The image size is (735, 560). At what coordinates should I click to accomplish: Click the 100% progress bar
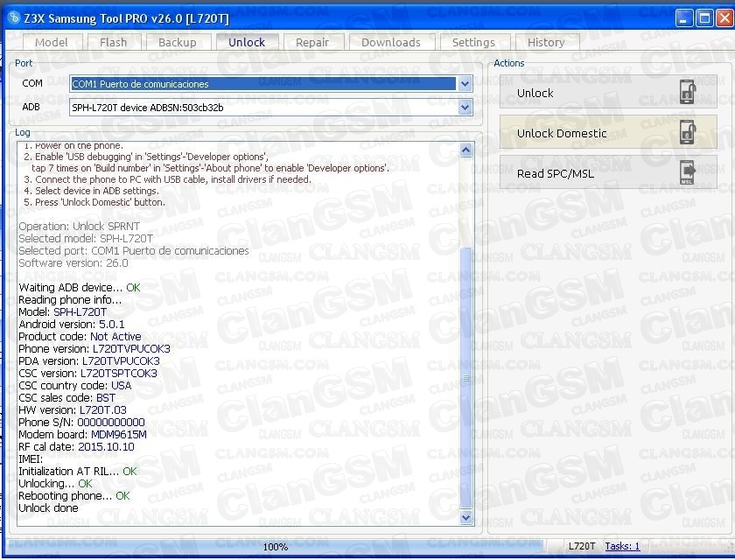[276, 546]
